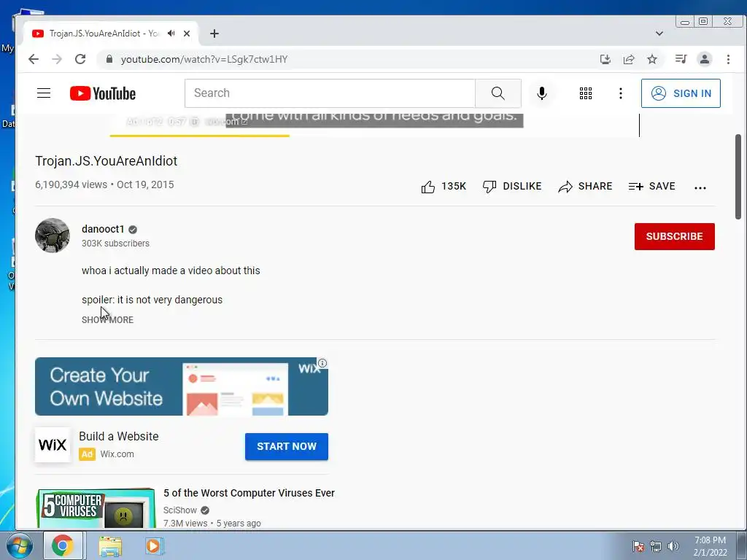This screenshot has width=747, height=560.
Task: Click the 303K subscribers text
Action: pyautogui.click(x=115, y=244)
